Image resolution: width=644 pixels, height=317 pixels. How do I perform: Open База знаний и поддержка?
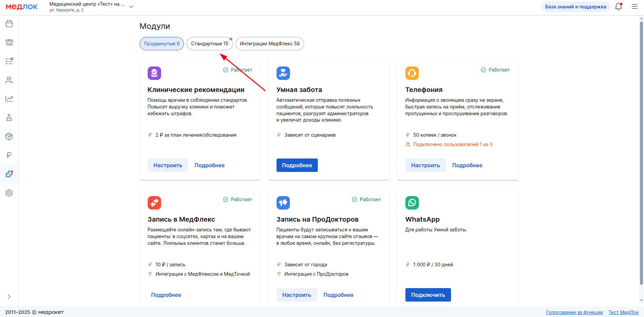point(576,7)
